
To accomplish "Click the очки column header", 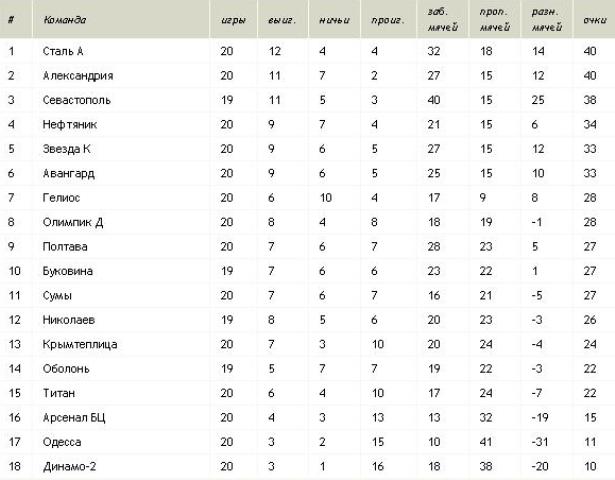I will click(x=595, y=20).
